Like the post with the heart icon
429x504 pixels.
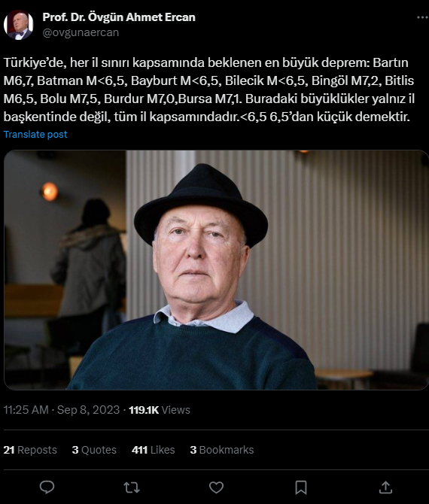(216, 487)
